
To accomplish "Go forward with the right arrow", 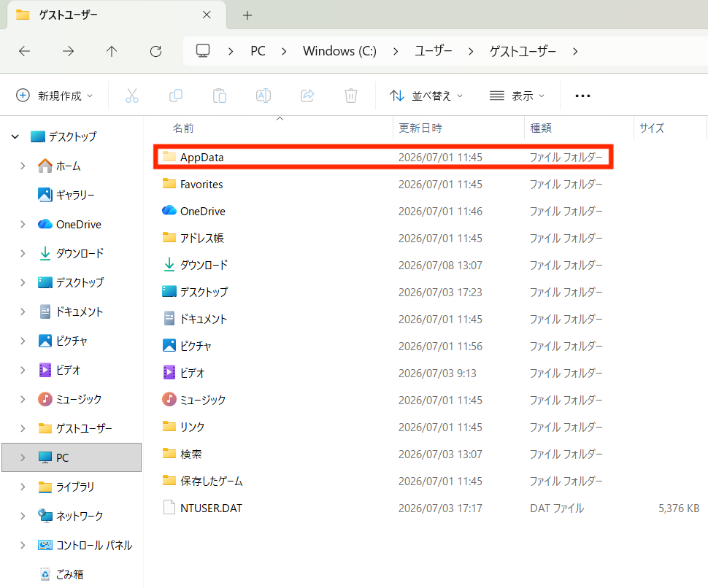I will (x=68, y=52).
